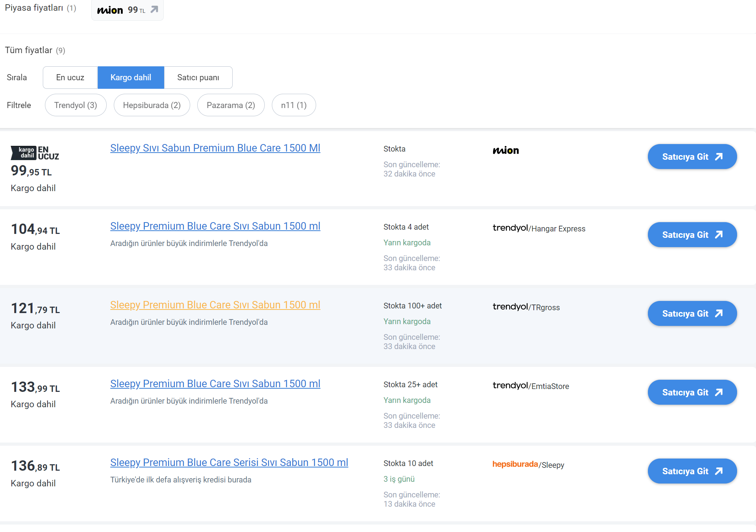Screen dimensions: 756x532
Task: Click 'Stokta 100+ adet' stock text
Action: point(412,306)
